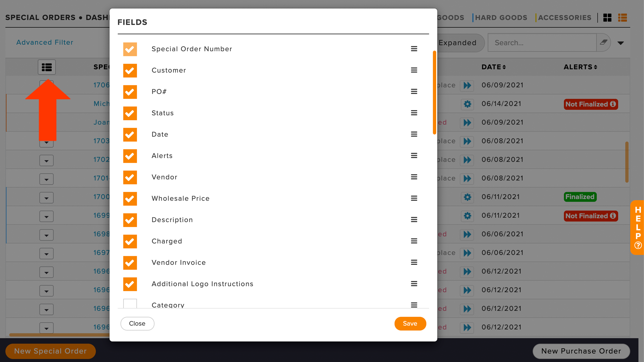
Task: Uncheck the Description field checkbox
Action: point(130,220)
